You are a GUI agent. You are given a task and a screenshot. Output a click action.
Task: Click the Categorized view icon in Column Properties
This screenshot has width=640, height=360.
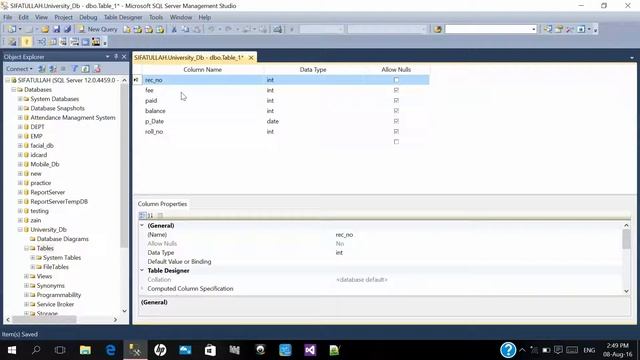tap(142, 215)
